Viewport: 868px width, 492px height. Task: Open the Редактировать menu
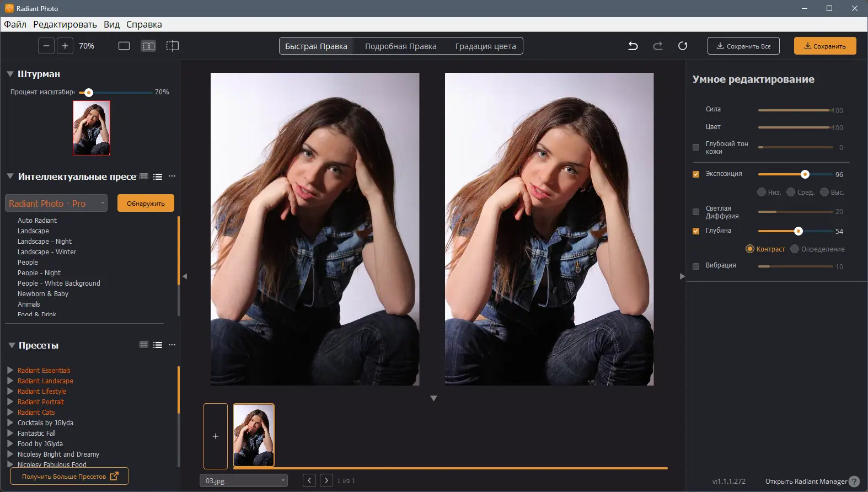(65, 24)
